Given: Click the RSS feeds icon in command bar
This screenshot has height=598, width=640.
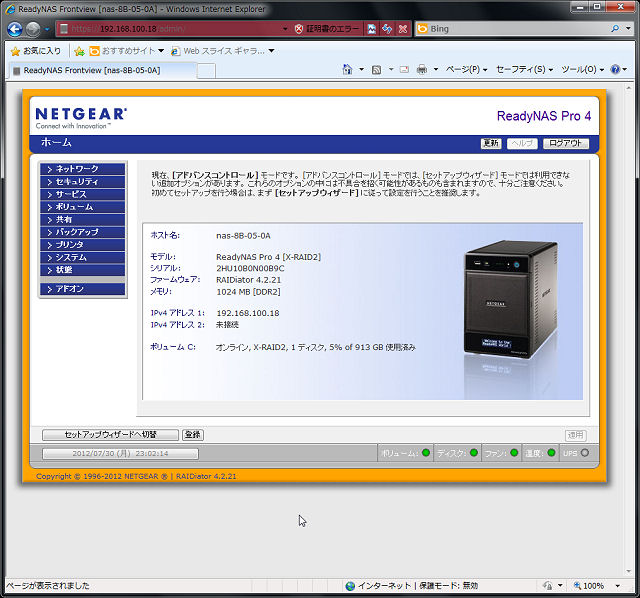Looking at the screenshot, I should [x=376, y=70].
